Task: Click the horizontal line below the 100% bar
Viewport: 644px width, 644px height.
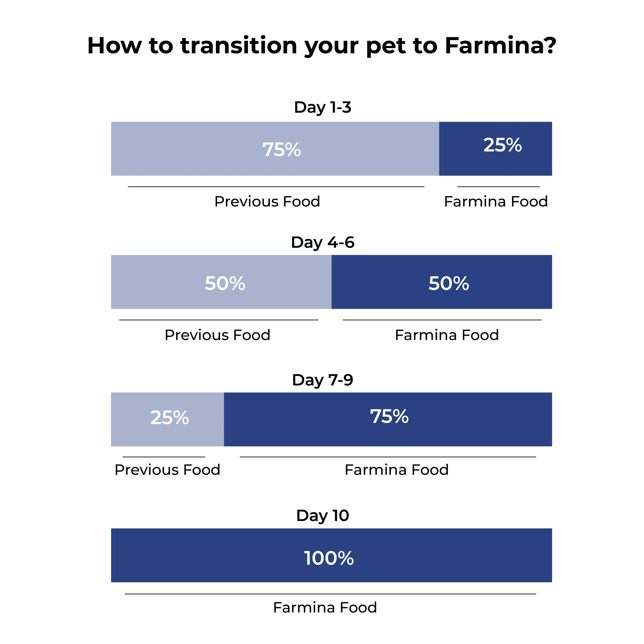Action: [x=330, y=594]
